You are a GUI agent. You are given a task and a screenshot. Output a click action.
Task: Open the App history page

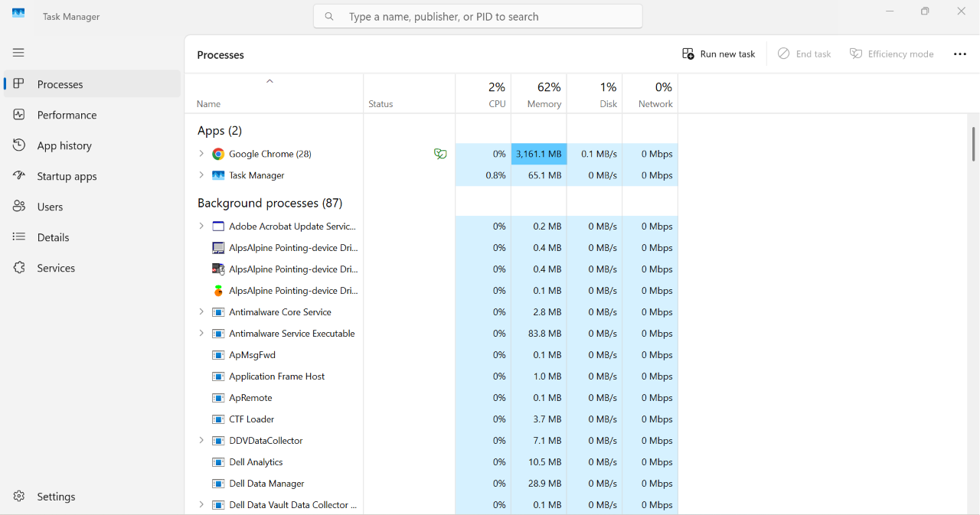93,145
